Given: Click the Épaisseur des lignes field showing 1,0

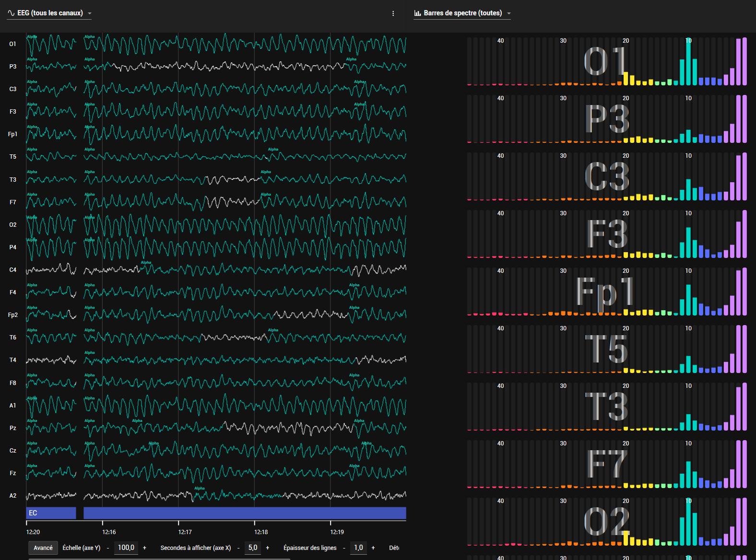Looking at the screenshot, I should click(358, 548).
